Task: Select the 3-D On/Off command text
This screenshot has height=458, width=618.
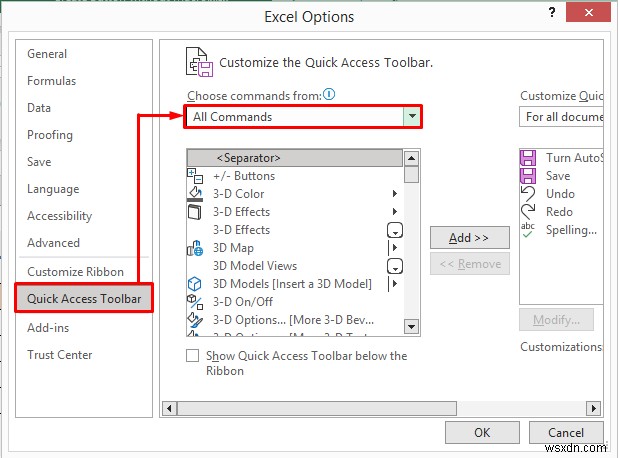Action: click(243, 302)
